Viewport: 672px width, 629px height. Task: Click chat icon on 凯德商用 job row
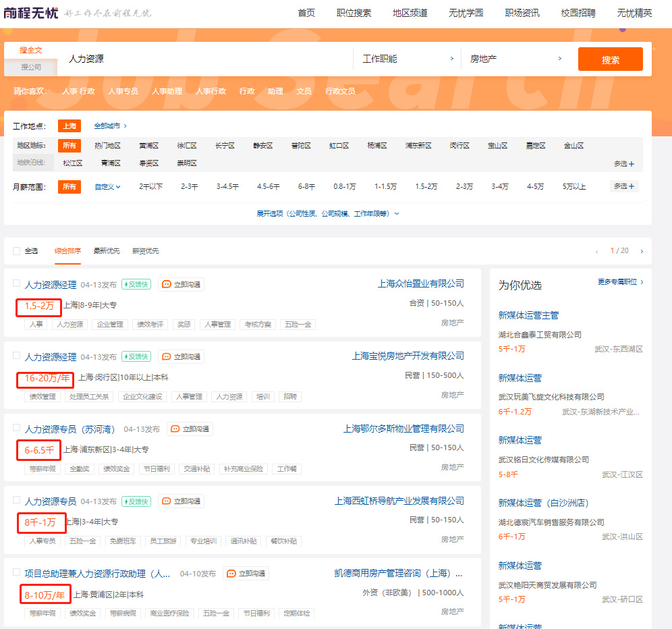pyautogui.click(x=231, y=574)
